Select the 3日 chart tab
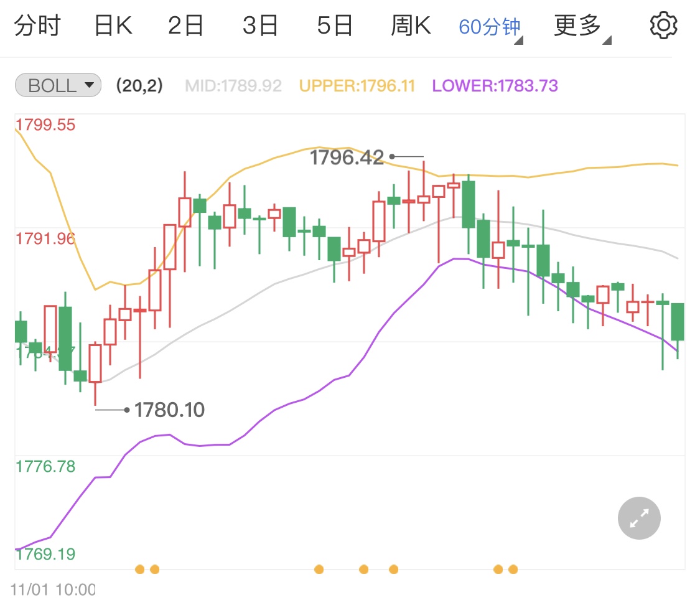 pyautogui.click(x=260, y=26)
